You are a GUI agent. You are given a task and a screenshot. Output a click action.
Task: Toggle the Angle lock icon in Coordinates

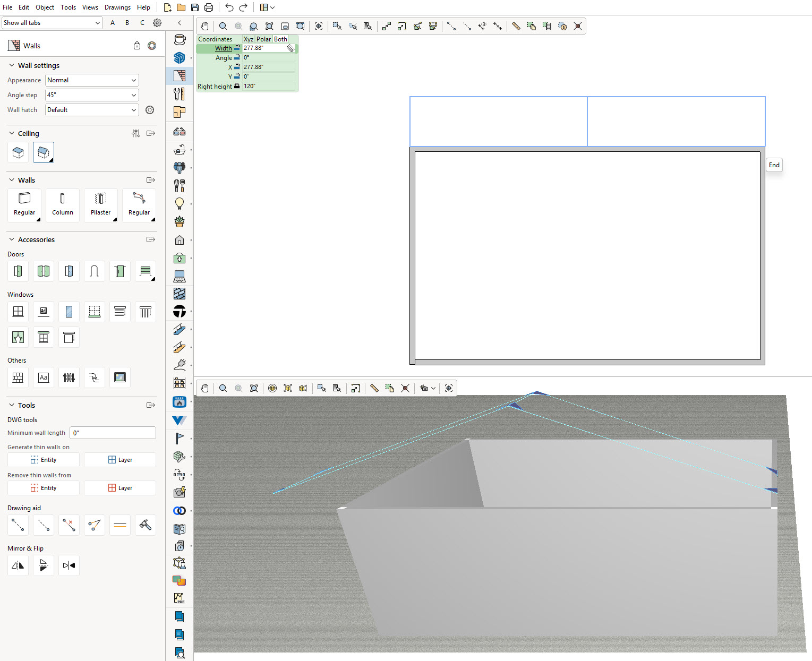(x=237, y=57)
